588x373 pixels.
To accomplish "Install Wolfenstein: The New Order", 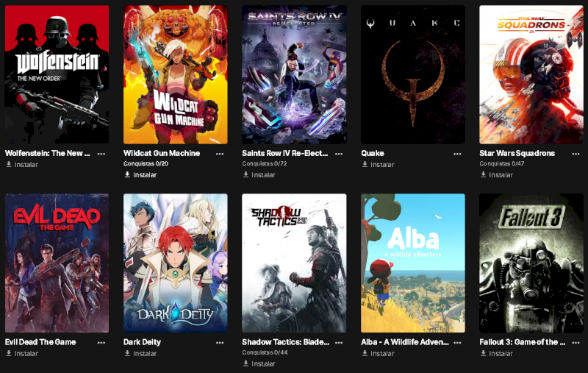I will 22,164.
